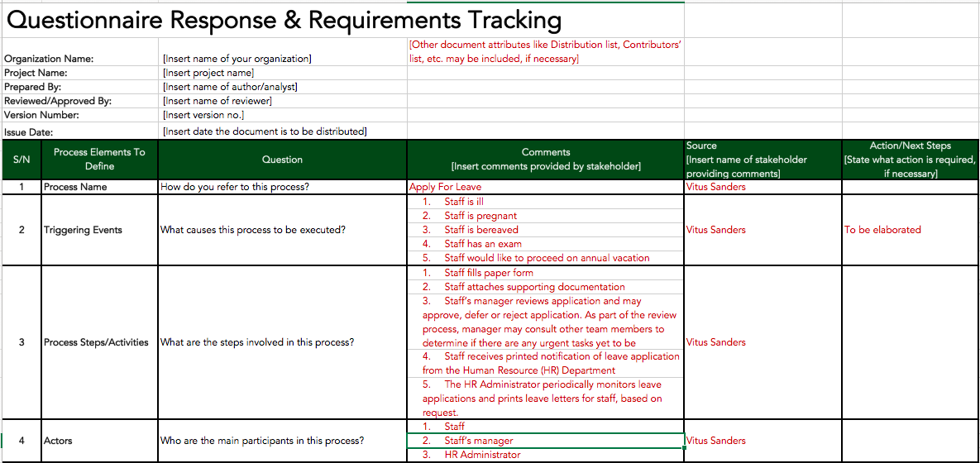
Task: Click the S/N cell containing '1'
Action: coord(22,187)
